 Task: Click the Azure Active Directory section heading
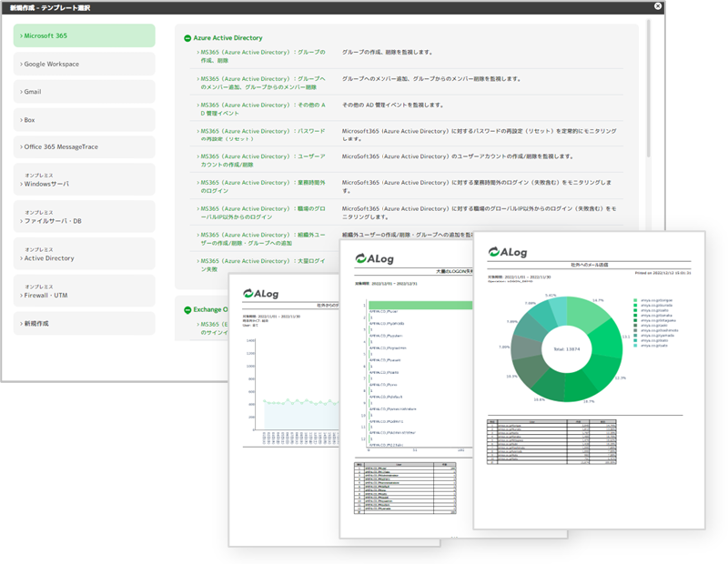tap(228, 38)
